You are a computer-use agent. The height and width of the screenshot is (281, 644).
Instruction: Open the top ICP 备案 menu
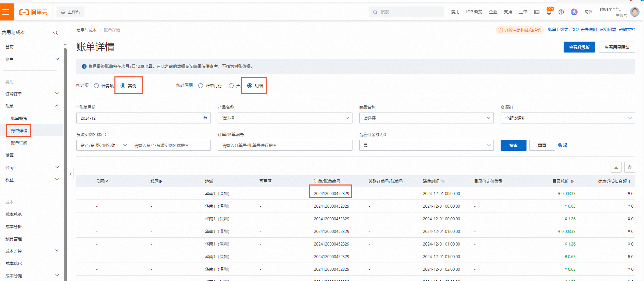tap(474, 12)
